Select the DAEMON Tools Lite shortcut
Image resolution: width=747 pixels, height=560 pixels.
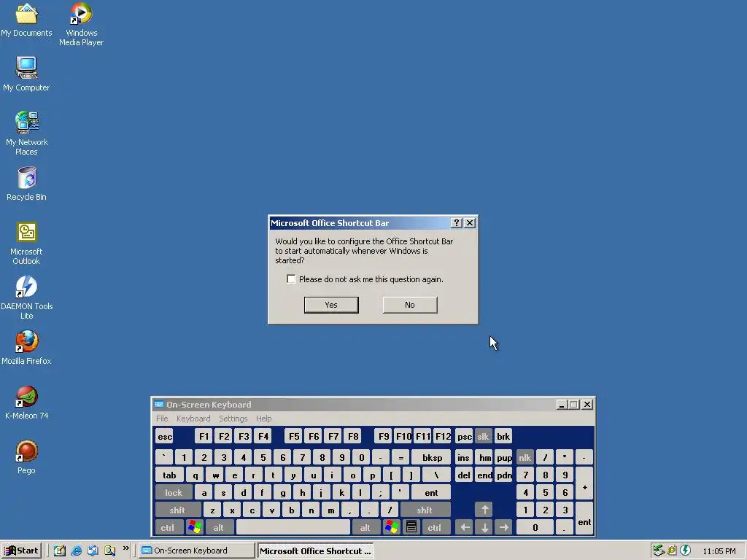click(x=26, y=297)
